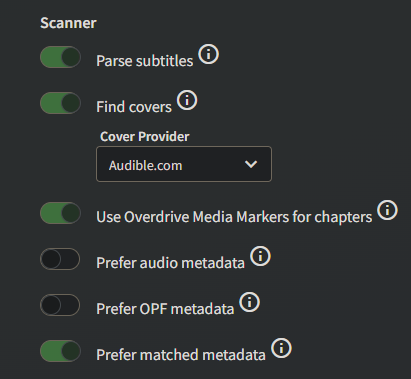Click the Prefer audio metadata label

[171, 263]
